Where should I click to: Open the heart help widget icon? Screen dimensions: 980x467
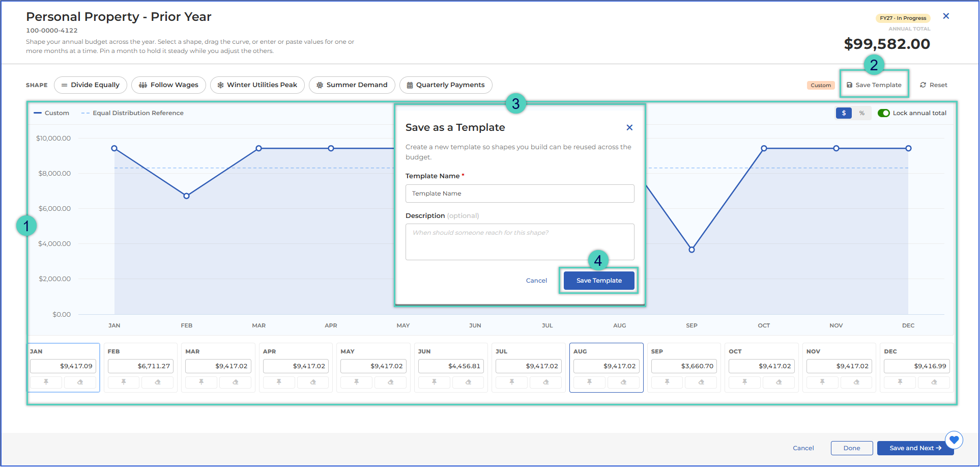point(954,440)
